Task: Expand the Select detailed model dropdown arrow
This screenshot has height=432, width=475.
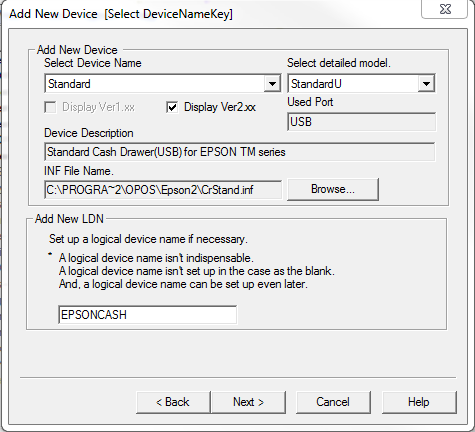Action: point(426,84)
